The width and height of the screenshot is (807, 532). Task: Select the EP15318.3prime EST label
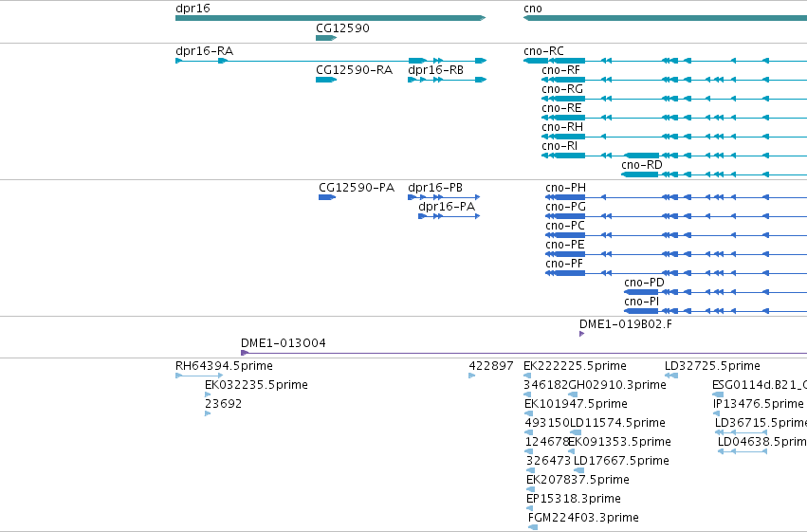point(574,499)
